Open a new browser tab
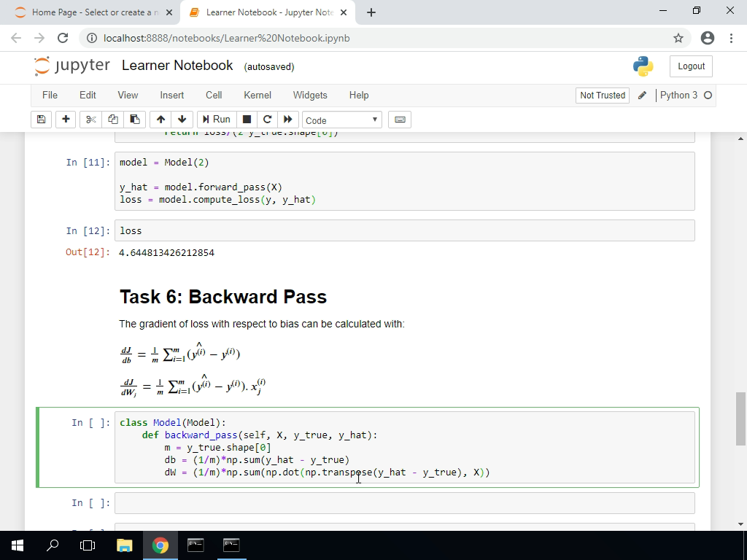This screenshot has height=560, width=747. coord(371,12)
